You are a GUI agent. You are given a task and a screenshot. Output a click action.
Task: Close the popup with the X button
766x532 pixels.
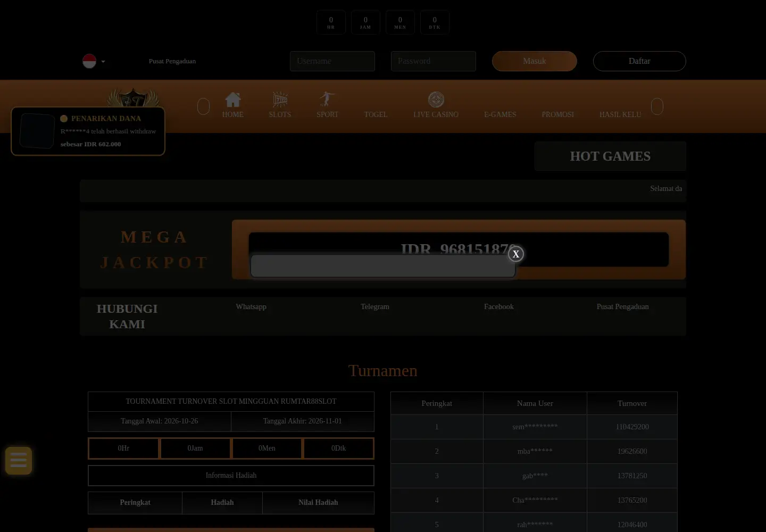pos(515,254)
